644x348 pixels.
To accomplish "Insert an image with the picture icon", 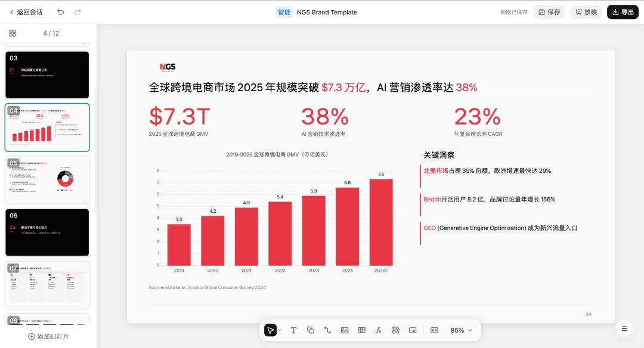I will coord(345,330).
